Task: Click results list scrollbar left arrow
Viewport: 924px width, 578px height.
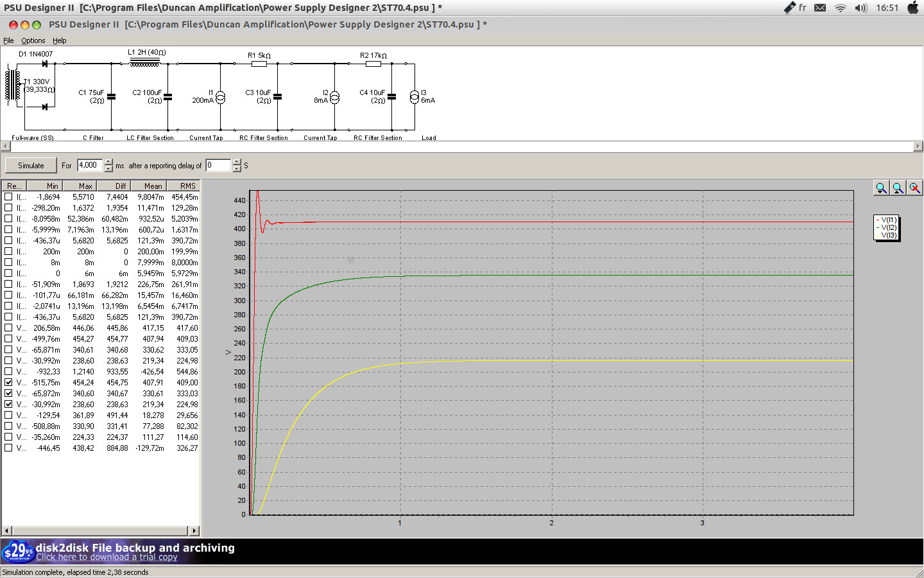Action: (x=7, y=530)
